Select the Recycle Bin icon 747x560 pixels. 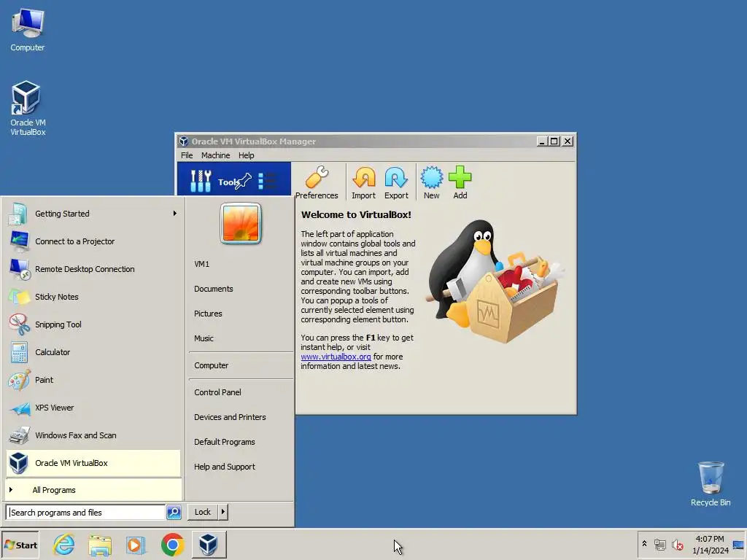(x=711, y=483)
